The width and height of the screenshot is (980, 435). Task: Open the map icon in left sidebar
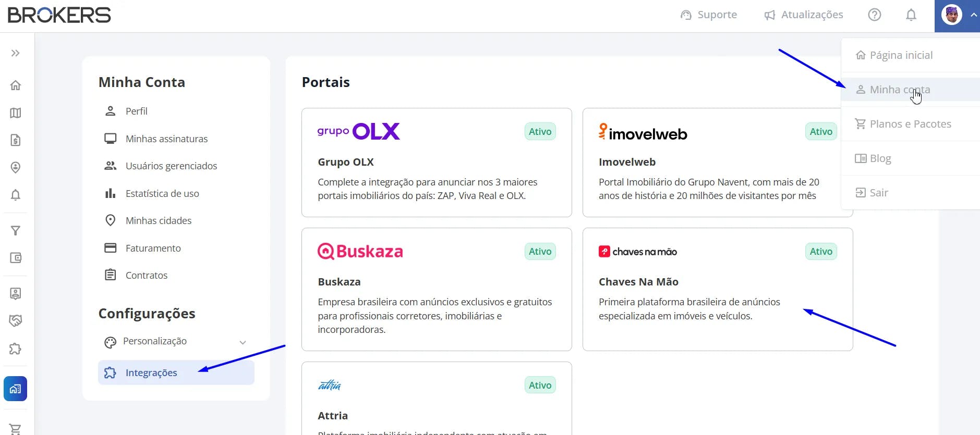(16, 113)
